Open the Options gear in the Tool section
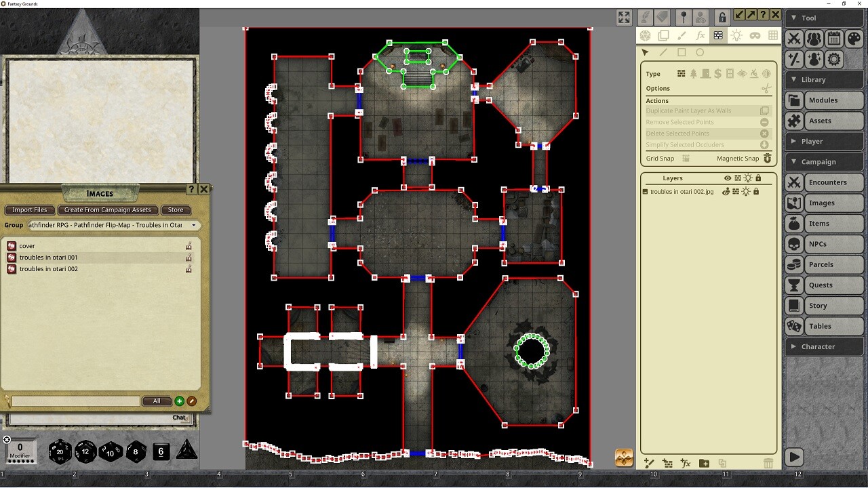The height and width of the screenshot is (488, 868). 833,59
